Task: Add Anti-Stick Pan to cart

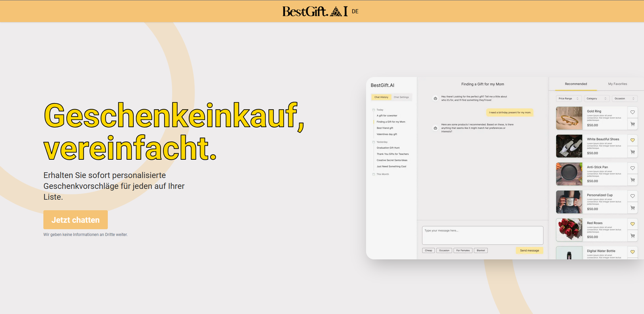Action: click(x=633, y=180)
